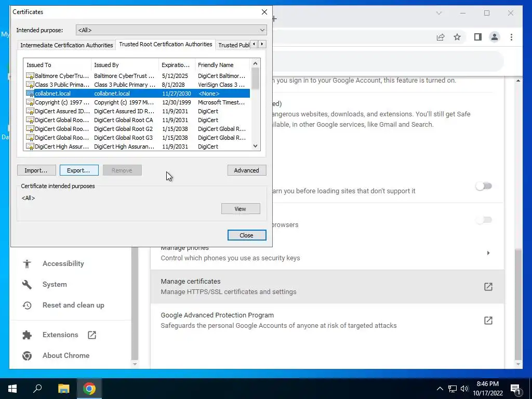Click the Accessibility icon in Settings sidebar
The image size is (532, 399).
click(27, 263)
